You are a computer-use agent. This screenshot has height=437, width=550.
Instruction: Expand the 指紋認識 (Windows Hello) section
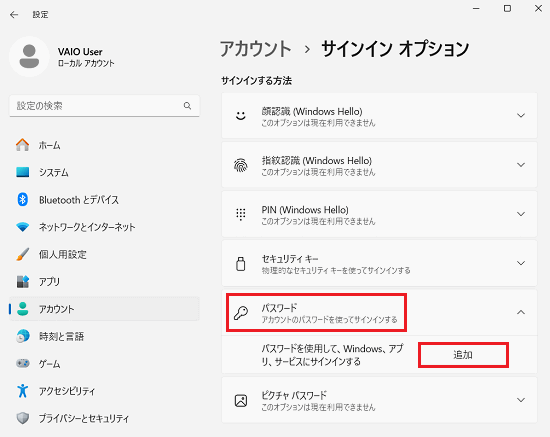coord(521,164)
